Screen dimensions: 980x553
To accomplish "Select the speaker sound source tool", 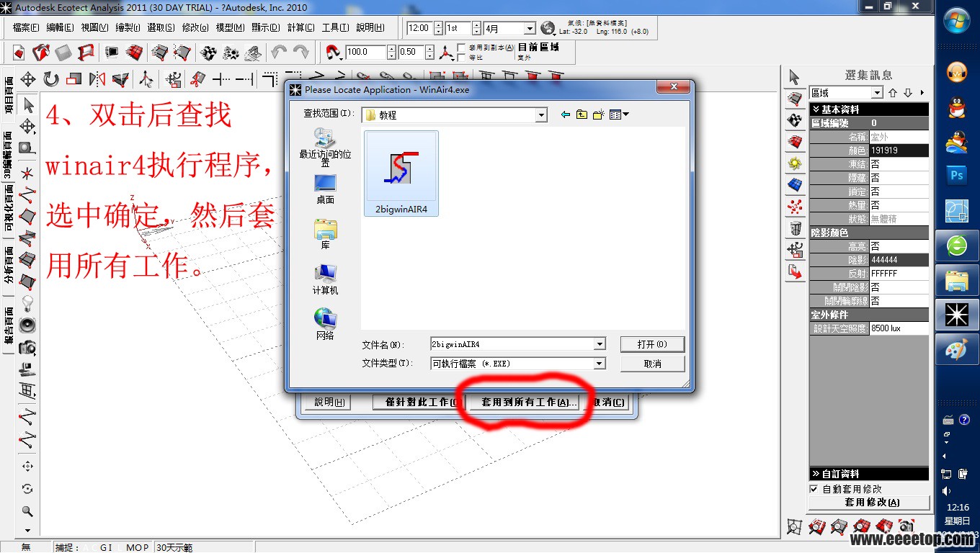I will point(27,325).
